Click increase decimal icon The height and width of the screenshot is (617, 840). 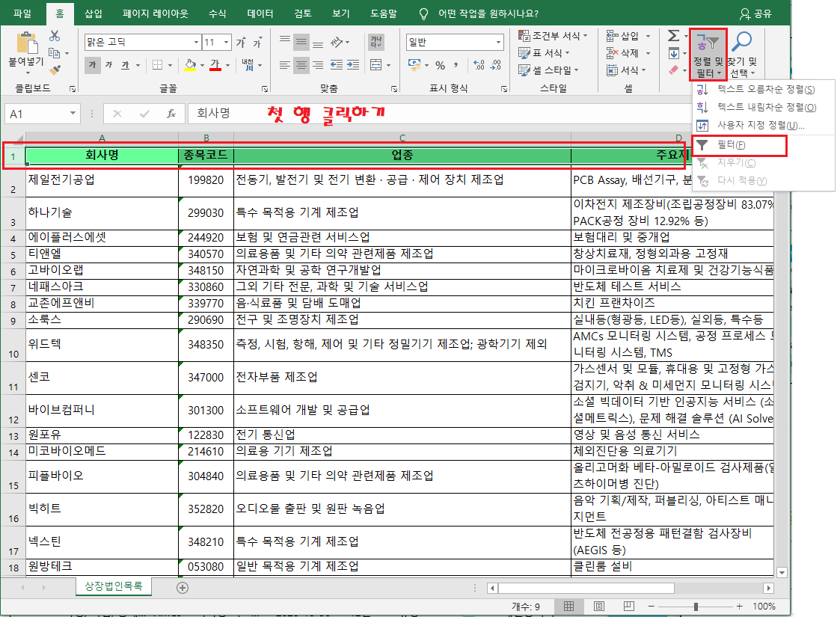(x=479, y=65)
